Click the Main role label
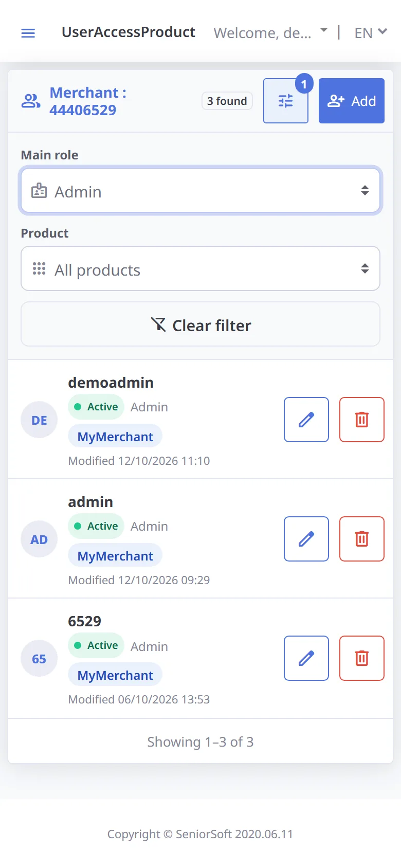The width and height of the screenshot is (401, 868). coord(50,155)
